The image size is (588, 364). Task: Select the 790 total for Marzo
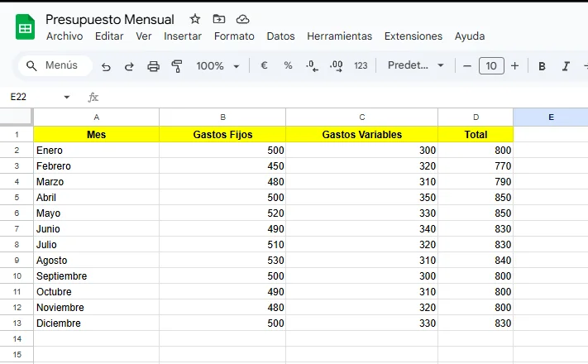[476, 182]
